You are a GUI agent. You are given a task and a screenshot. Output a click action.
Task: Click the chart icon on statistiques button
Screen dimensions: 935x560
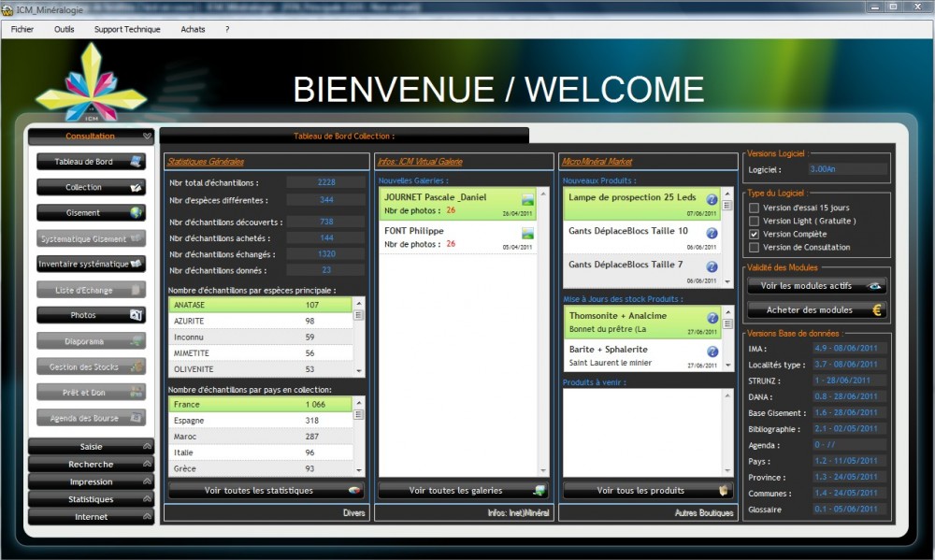354,490
